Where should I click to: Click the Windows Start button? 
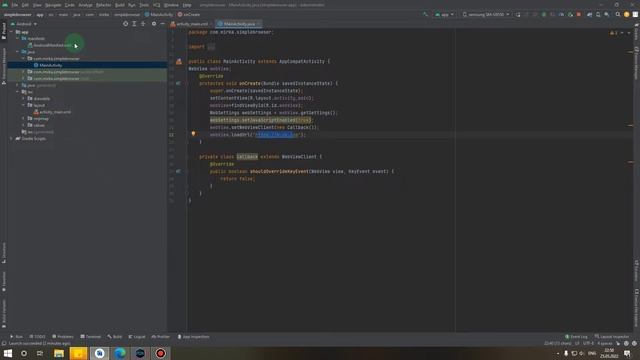point(8,353)
